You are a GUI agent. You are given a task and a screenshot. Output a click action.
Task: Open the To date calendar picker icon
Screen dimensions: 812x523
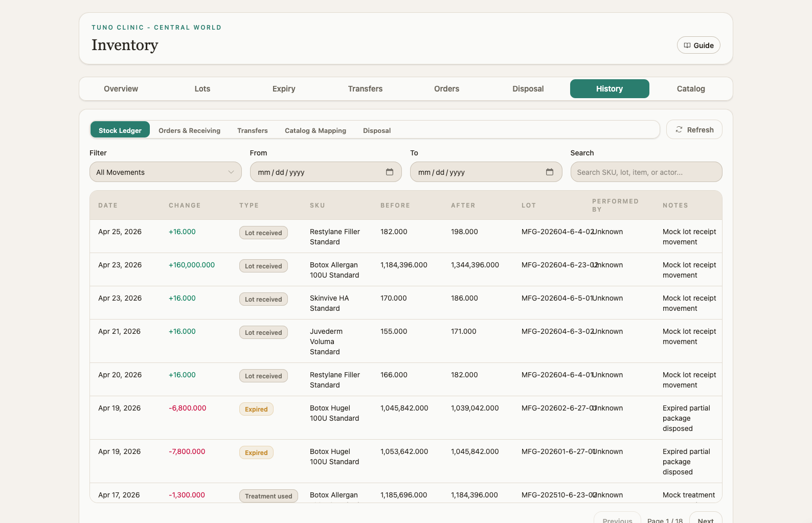(550, 172)
